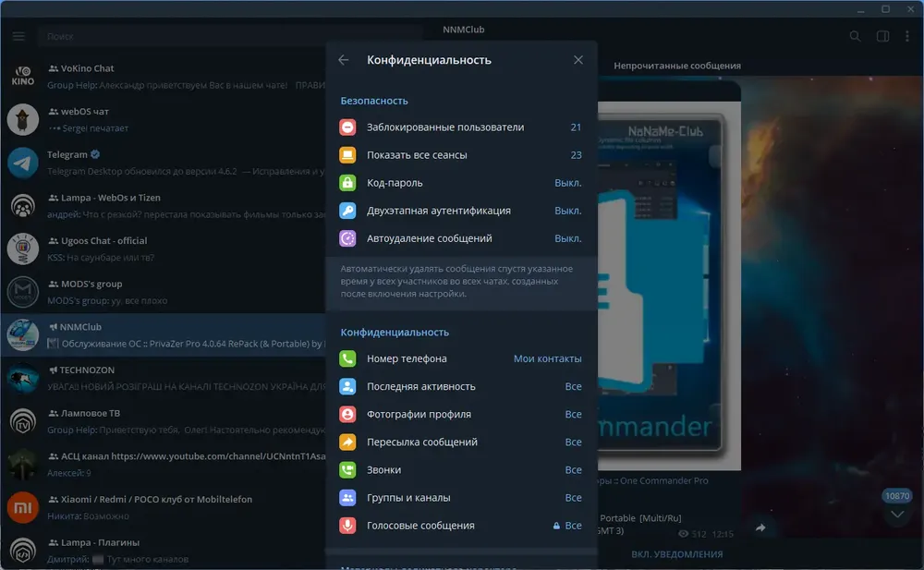
Task: Select Мои контакты for phone number
Action: (547, 358)
